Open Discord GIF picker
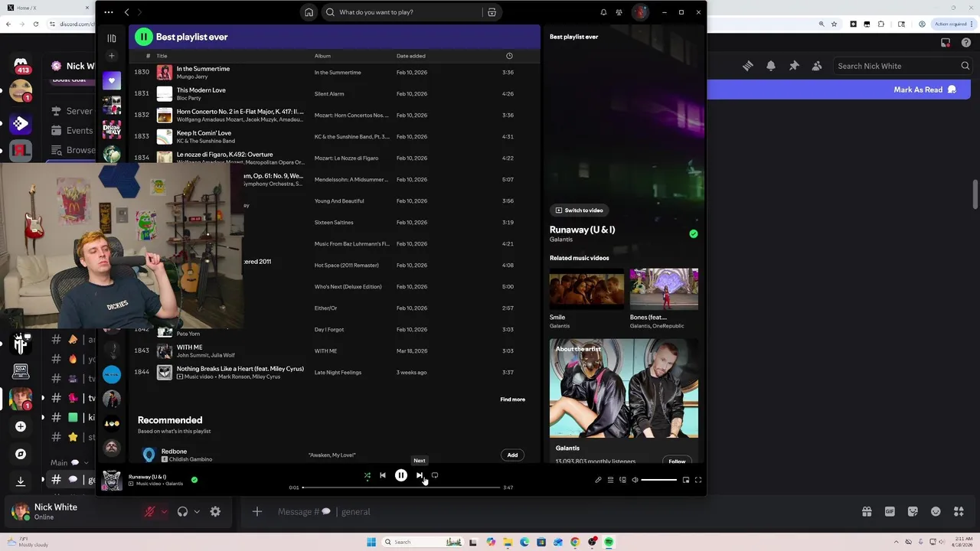The image size is (980, 551). pyautogui.click(x=890, y=512)
